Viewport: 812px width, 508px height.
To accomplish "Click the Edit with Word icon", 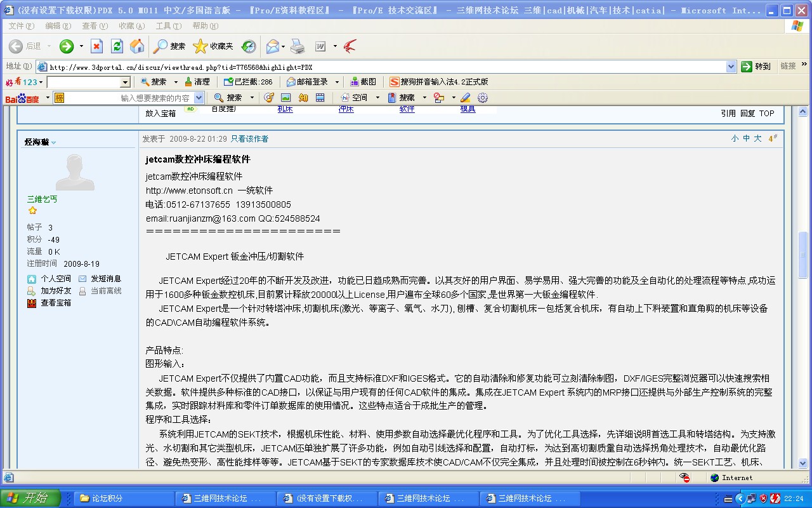I will pos(320,46).
